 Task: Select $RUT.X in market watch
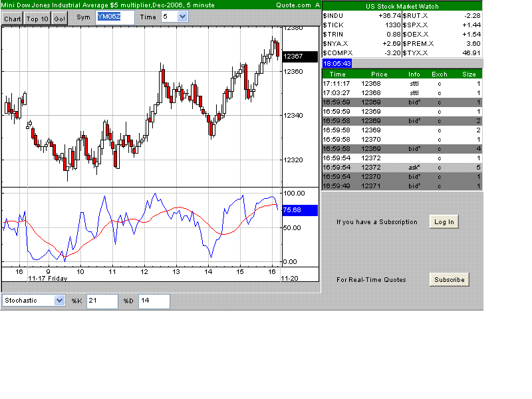point(415,16)
